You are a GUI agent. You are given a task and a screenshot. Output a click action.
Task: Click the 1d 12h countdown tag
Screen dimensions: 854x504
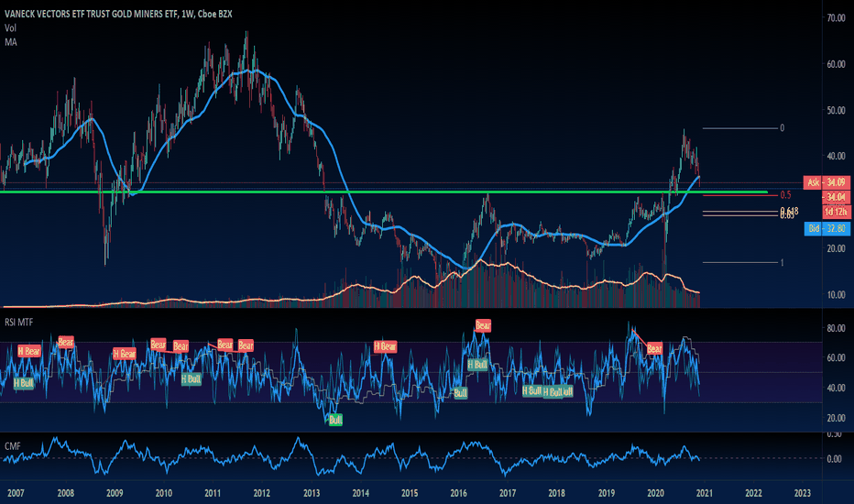[x=836, y=212]
